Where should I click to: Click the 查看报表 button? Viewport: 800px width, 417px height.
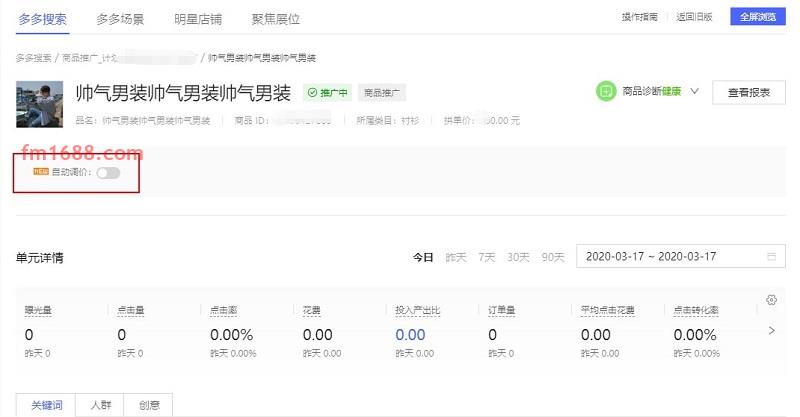tap(748, 92)
